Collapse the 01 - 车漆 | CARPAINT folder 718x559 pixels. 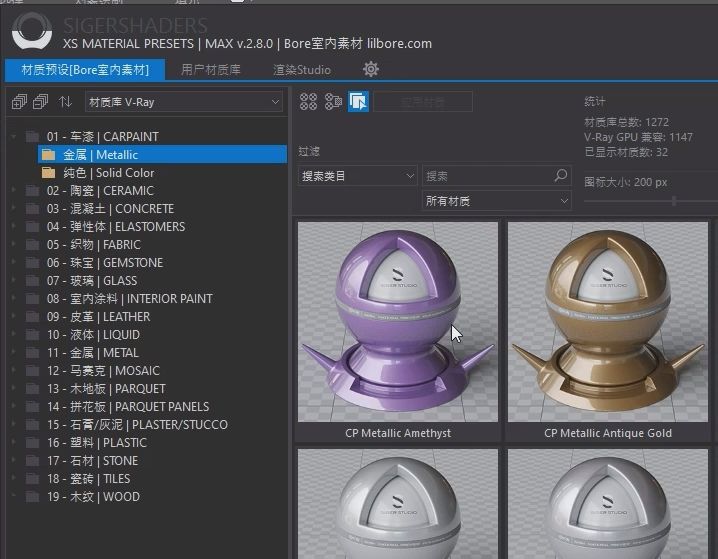13,137
